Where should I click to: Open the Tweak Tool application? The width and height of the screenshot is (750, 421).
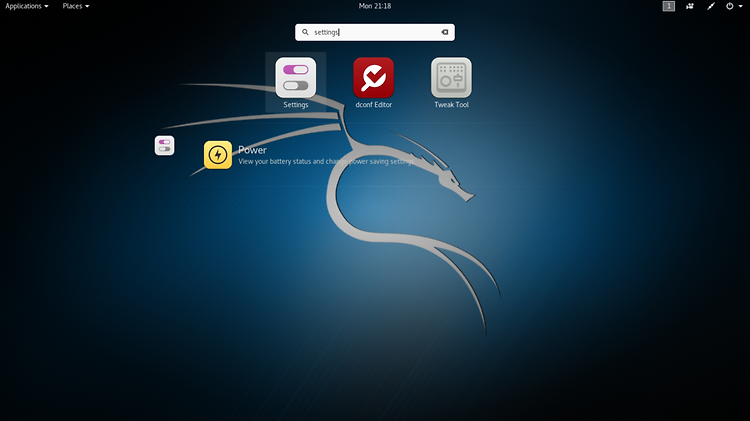452,78
